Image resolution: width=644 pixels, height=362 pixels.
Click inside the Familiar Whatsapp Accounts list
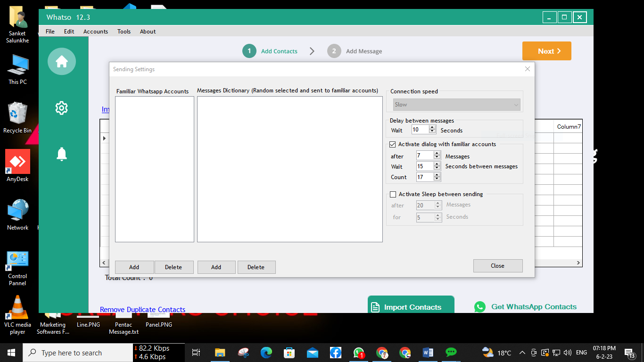click(x=155, y=169)
